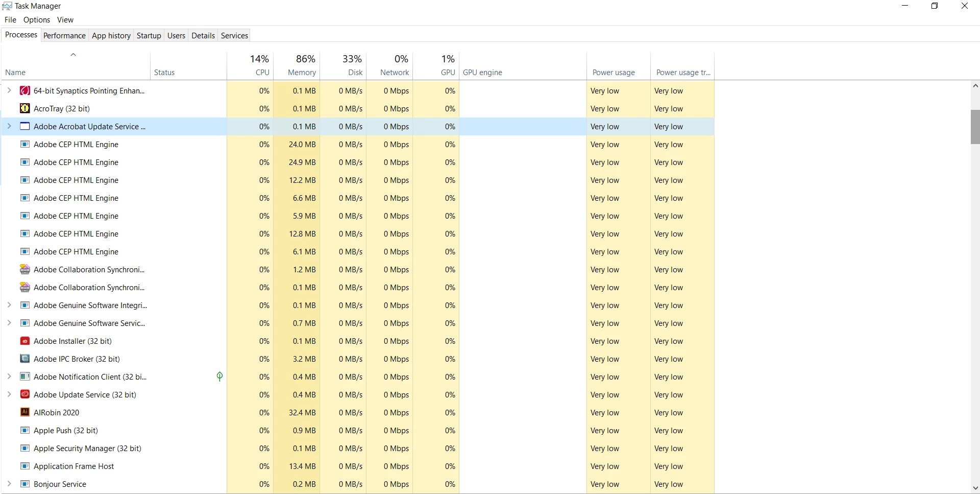Screen dimensions: 980x494
Task: Switch to the Details tab
Action: (x=203, y=36)
